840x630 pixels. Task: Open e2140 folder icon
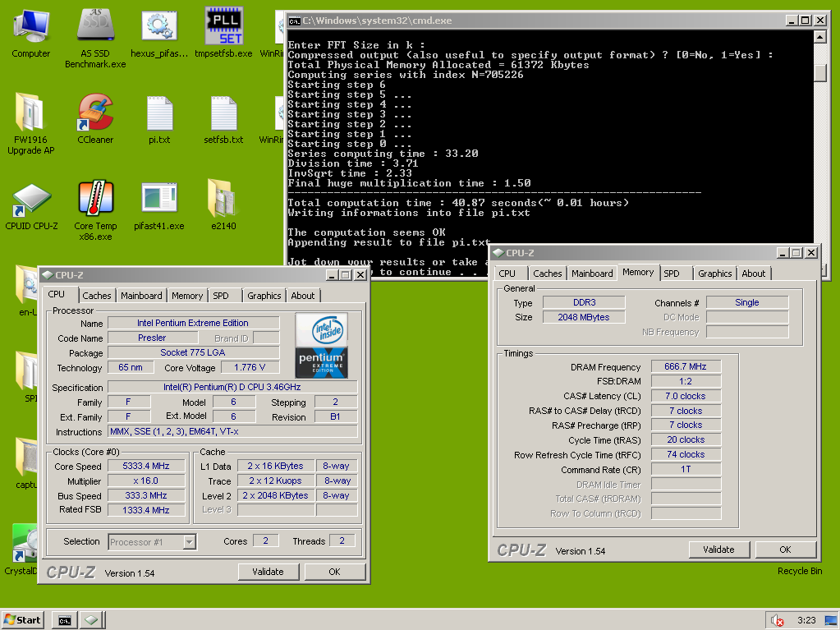tap(223, 205)
